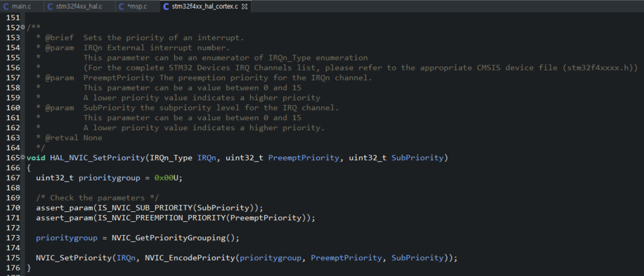Collapse the doc comment at line 152
The image size is (644, 276).
[x=23, y=28]
